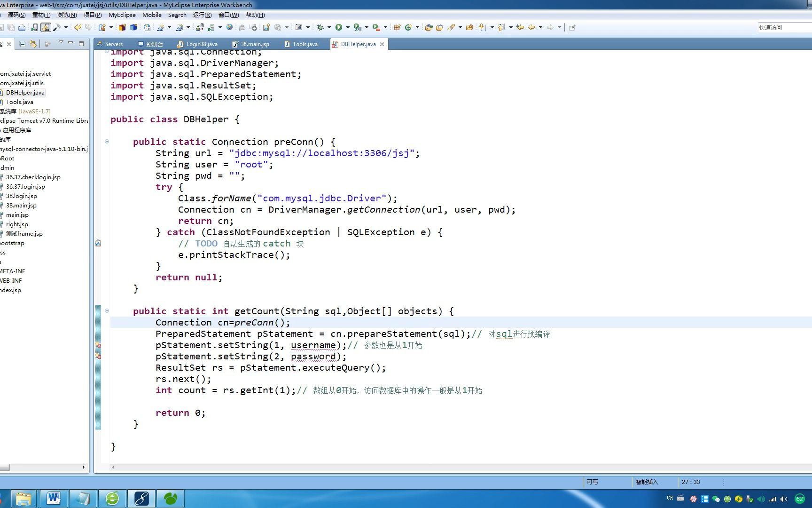Image resolution: width=812 pixels, height=508 pixels.
Task: Select WEB-INF folder in explorer
Action: click(11, 281)
